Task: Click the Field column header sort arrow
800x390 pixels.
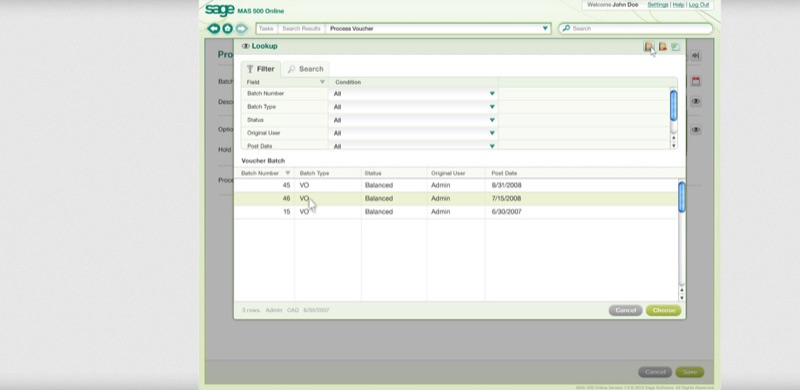Action: coord(322,82)
